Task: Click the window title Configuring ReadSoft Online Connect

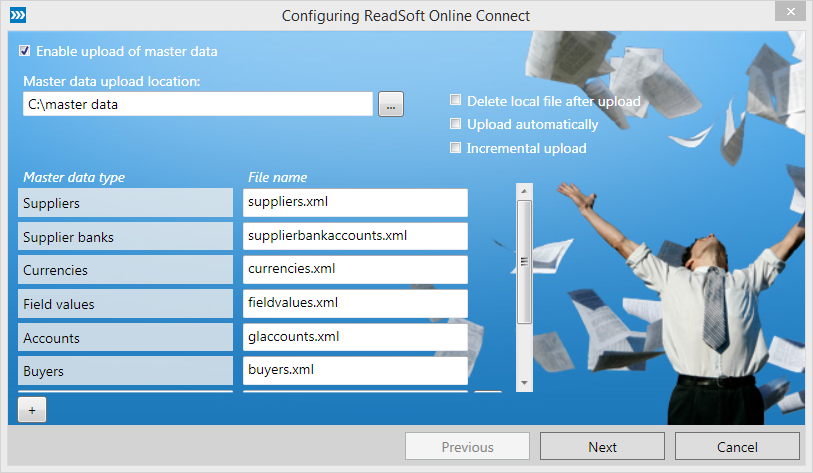Action: (405, 16)
